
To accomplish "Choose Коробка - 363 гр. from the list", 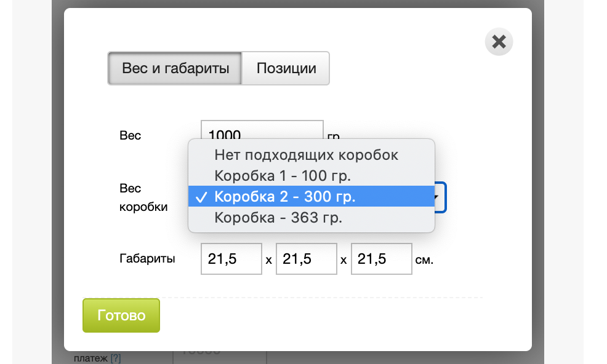I will coord(278,218).
